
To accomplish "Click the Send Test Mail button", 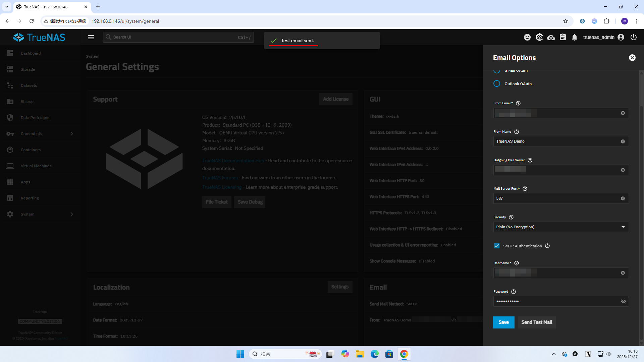I will coord(537,322).
